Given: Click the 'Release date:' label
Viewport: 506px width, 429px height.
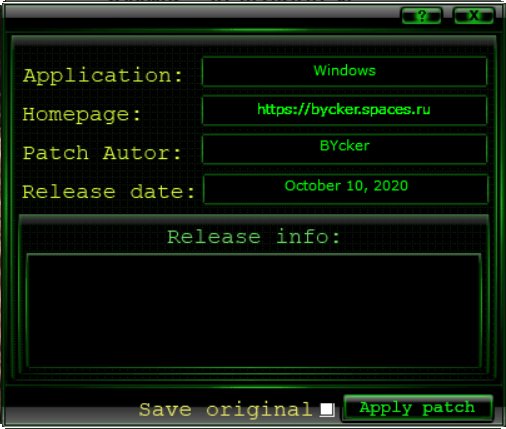Looking at the screenshot, I should 109,192.
